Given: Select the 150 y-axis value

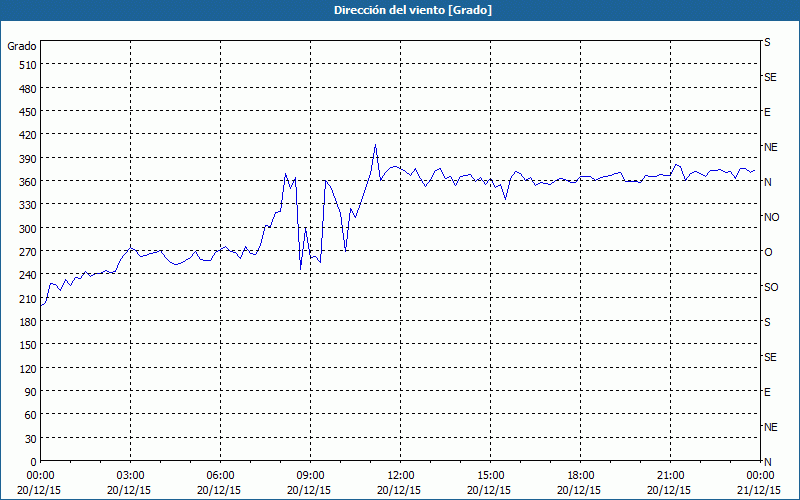Looking at the screenshot, I should coord(28,345).
